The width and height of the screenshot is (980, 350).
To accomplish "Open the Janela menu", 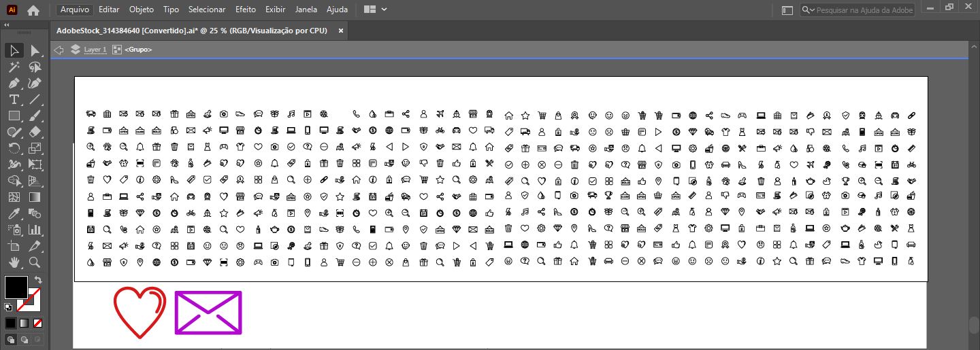I will point(308,10).
